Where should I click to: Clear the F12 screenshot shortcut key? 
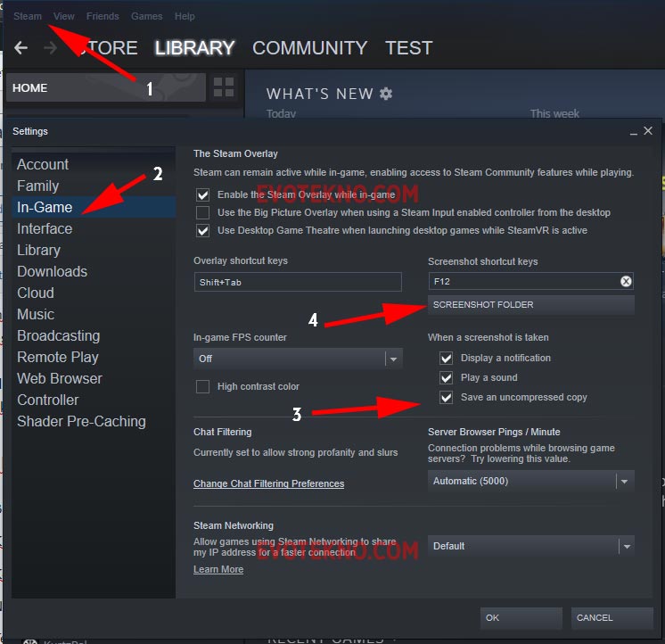coord(626,281)
